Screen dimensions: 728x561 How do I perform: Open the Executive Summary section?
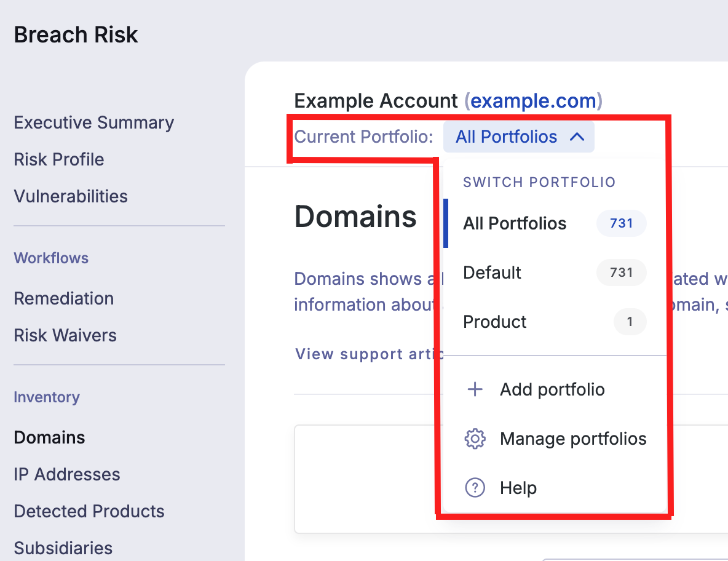tap(93, 122)
